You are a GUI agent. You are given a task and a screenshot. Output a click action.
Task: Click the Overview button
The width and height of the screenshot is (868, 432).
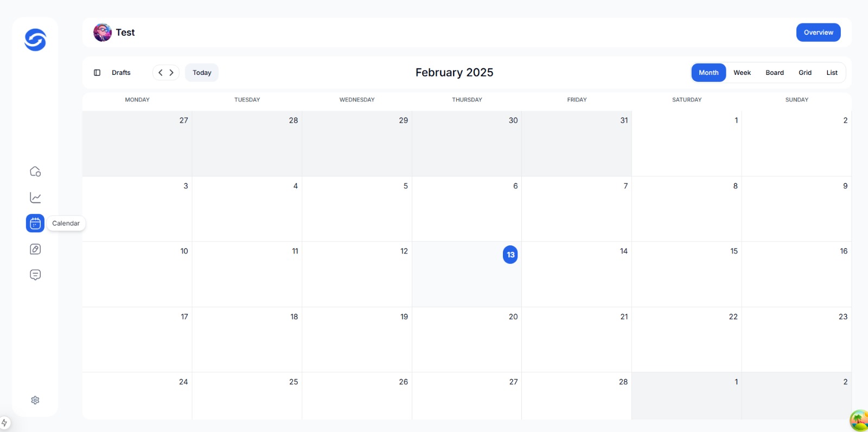click(818, 33)
